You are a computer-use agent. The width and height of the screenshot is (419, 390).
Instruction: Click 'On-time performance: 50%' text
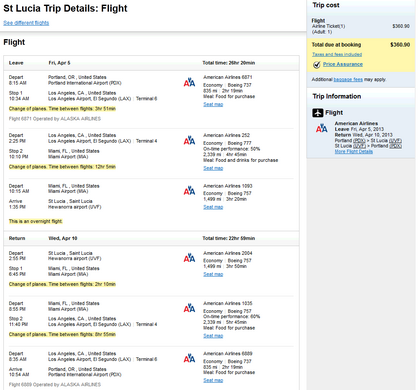click(x=232, y=149)
